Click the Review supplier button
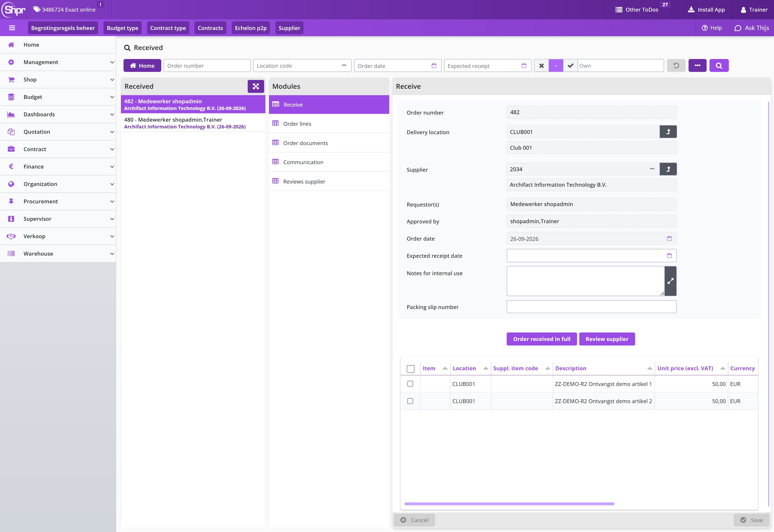 (607, 339)
